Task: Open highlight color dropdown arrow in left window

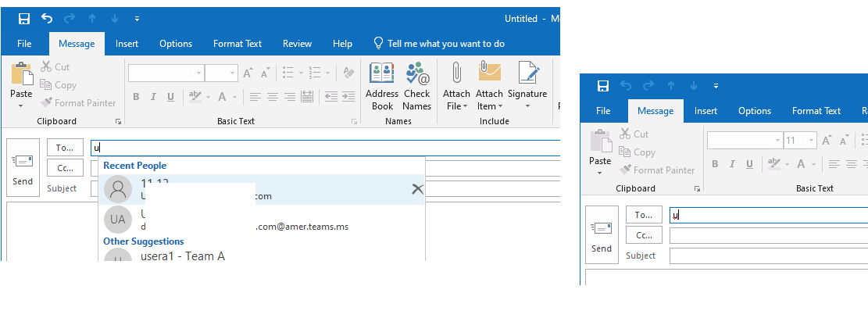Action: coord(208,97)
